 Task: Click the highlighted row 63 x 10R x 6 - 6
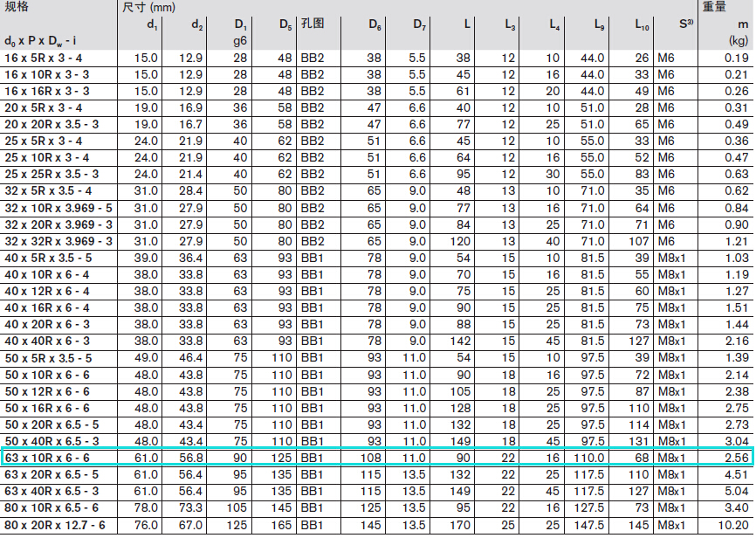click(377, 458)
